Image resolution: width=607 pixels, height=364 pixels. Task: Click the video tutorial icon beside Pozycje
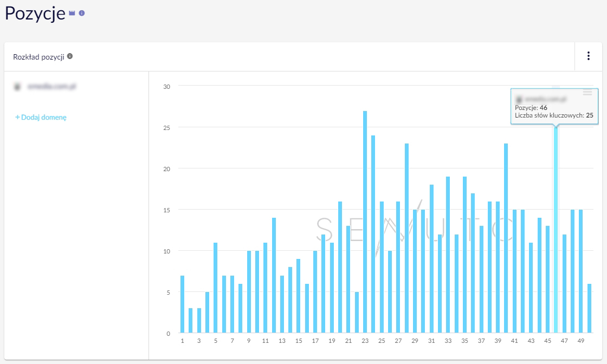(x=72, y=13)
